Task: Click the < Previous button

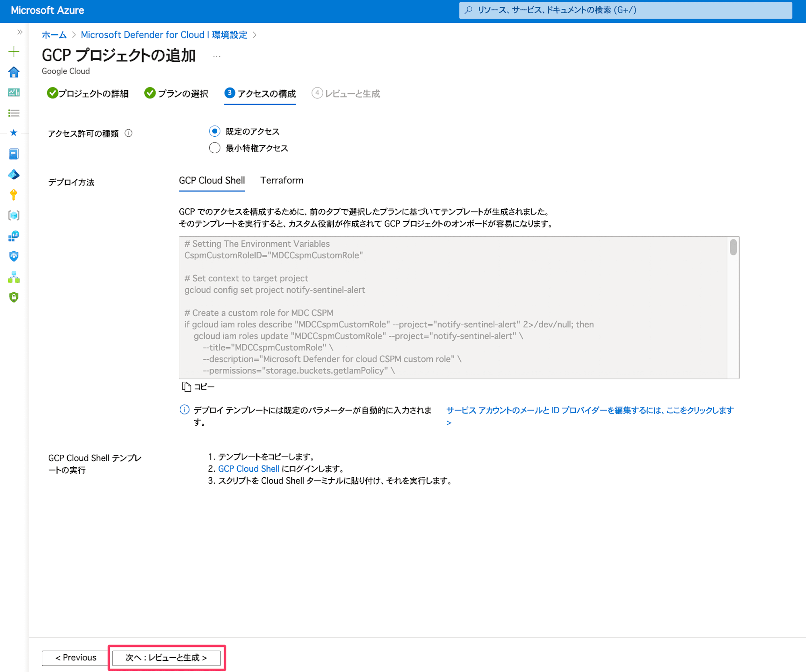Action: click(76, 657)
